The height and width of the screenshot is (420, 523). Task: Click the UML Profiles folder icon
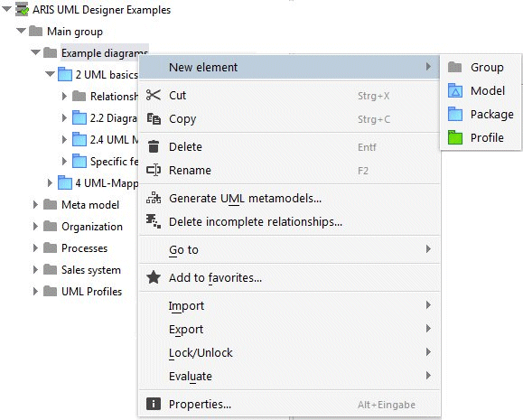point(50,291)
